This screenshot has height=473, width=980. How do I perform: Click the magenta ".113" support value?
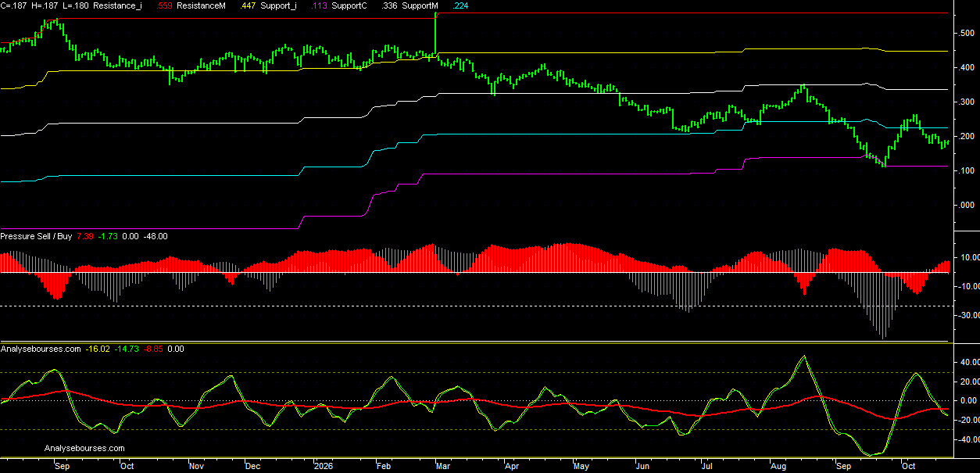(318, 5)
